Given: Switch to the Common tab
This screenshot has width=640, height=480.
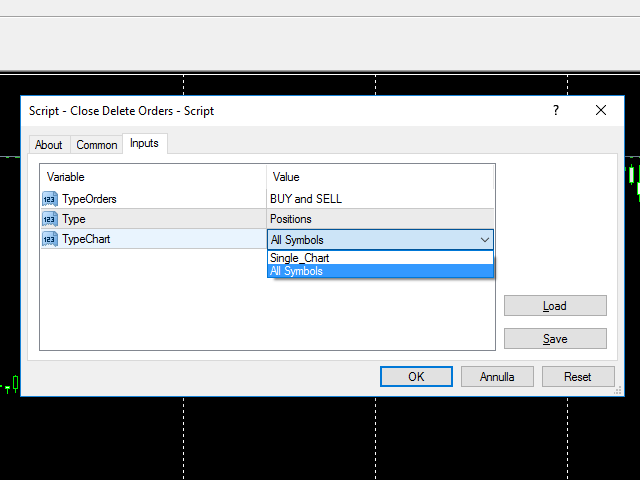Looking at the screenshot, I should [x=97, y=145].
